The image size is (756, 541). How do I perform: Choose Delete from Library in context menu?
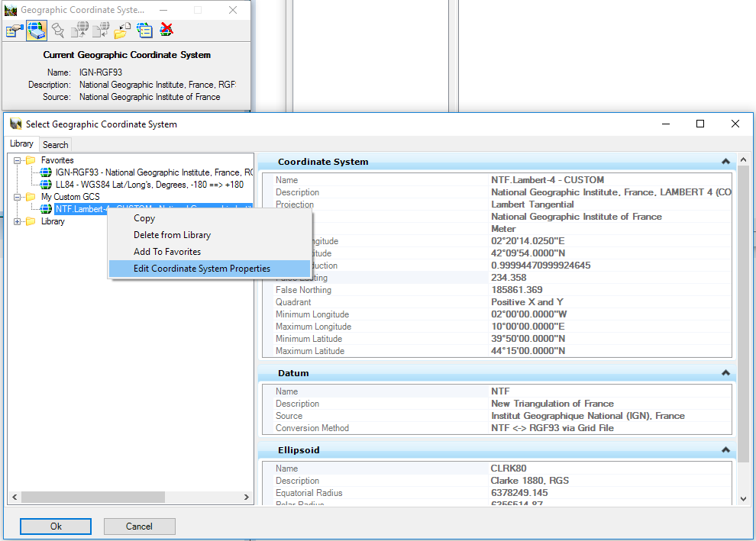click(210, 235)
